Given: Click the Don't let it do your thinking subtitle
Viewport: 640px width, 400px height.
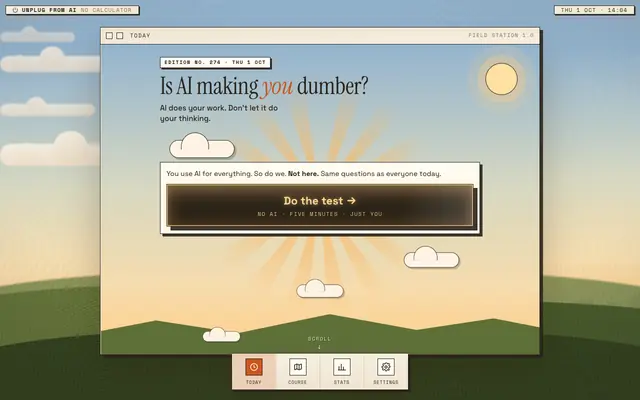Looking at the screenshot, I should pyautogui.click(x=219, y=113).
